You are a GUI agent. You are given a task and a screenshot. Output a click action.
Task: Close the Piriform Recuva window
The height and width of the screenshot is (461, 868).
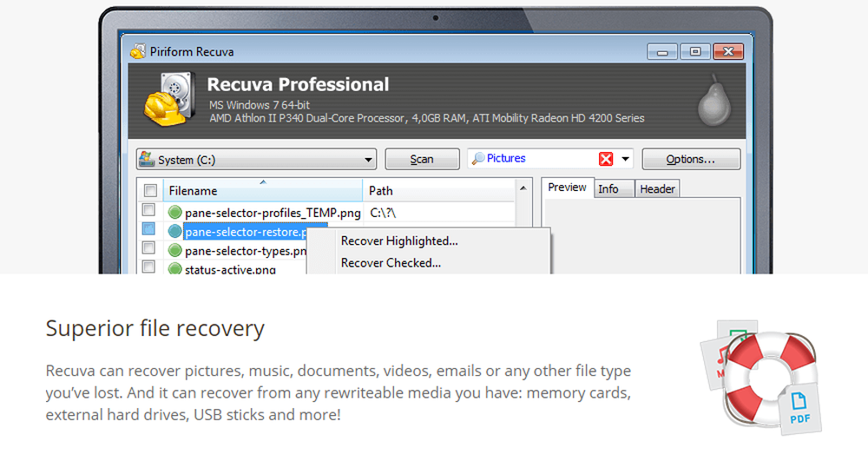point(728,51)
